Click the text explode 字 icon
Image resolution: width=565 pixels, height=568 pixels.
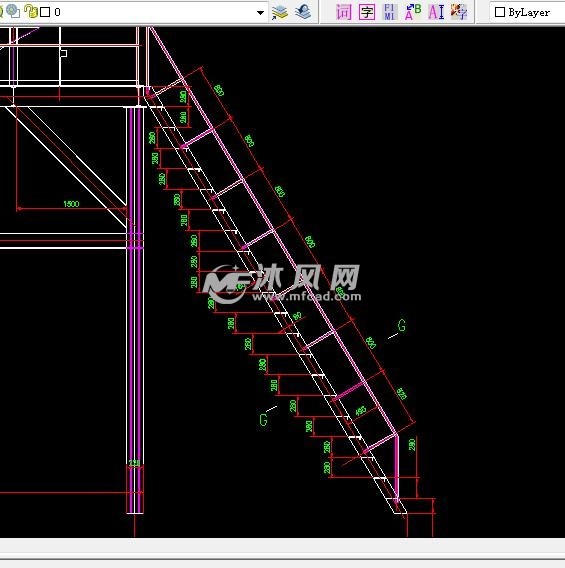click(459, 12)
